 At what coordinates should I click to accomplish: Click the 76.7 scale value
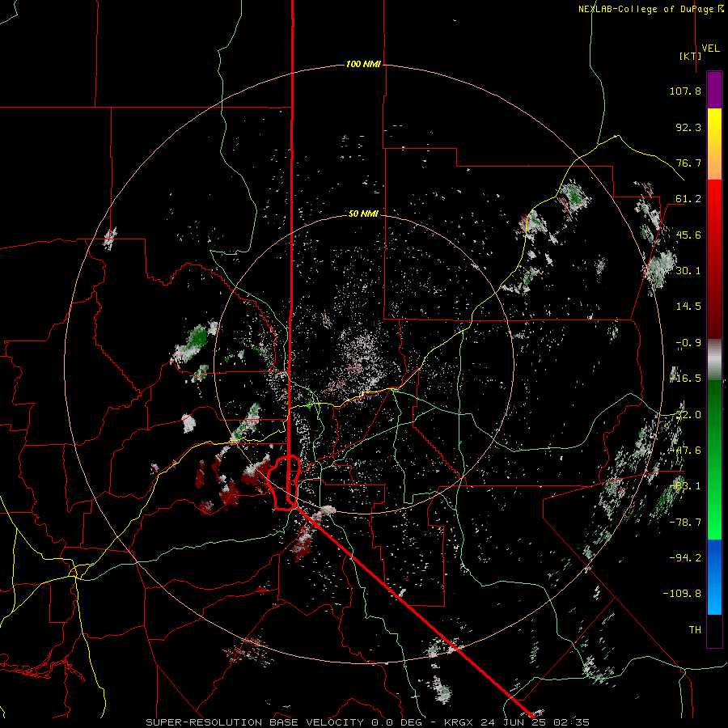coord(688,163)
